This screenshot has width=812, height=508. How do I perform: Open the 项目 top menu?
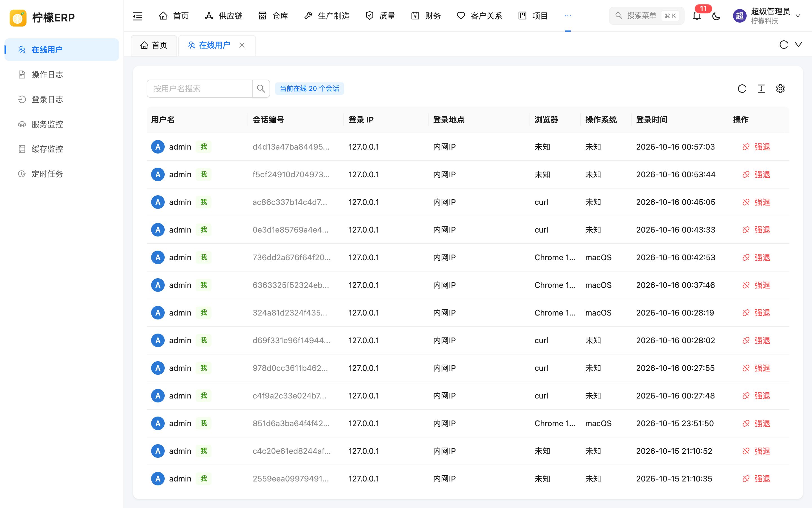pos(533,16)
